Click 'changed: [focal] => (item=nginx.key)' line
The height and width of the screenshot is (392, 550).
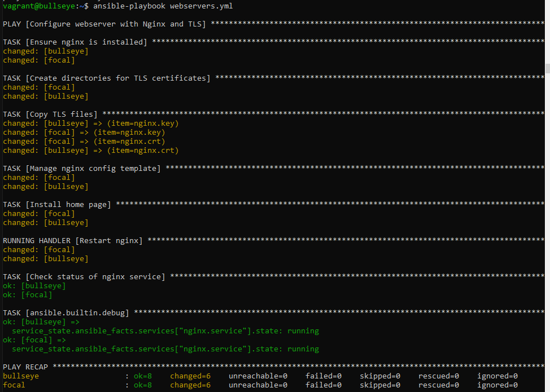pos(84,133)
